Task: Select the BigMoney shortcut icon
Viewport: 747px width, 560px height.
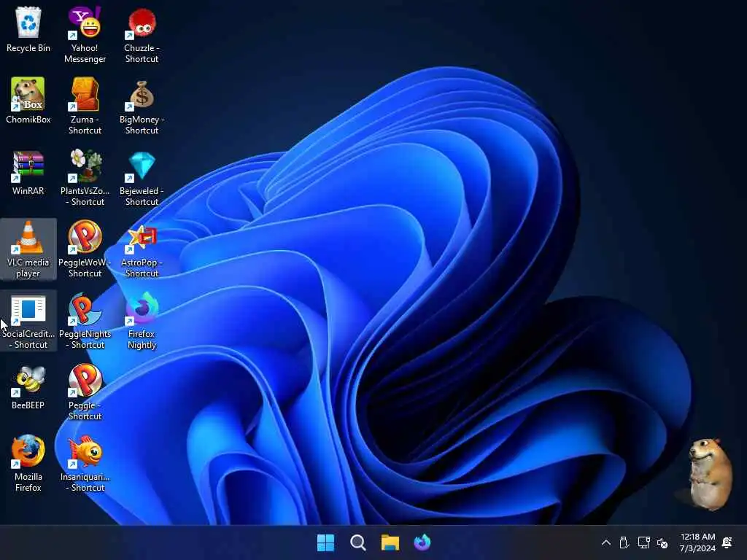Action: coord(142,106)
